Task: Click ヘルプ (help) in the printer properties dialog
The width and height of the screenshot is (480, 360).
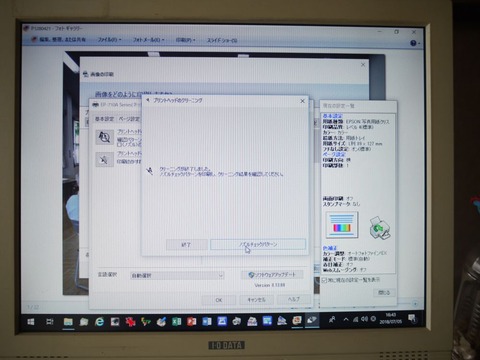Action: [x=294, y=299]
